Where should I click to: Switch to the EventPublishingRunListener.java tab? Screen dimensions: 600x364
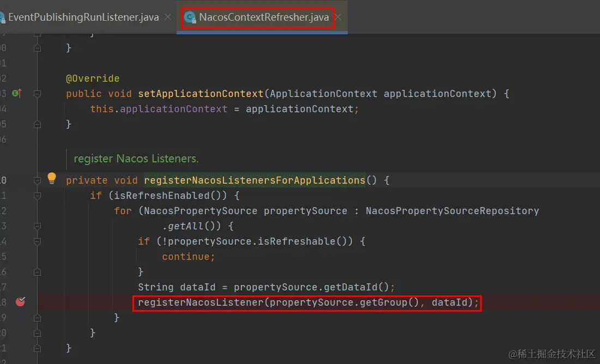pos(83,17)
